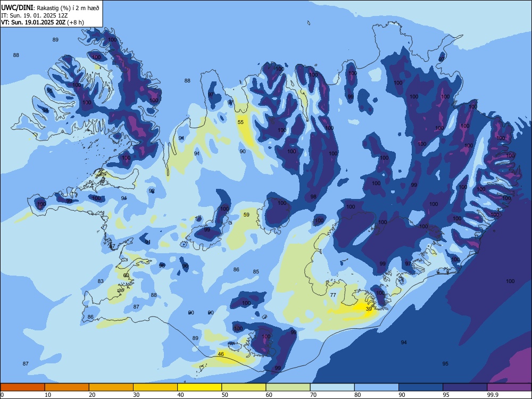Click the humidity value 77 on the map
The image size is (532, 399).
point(333,295)
